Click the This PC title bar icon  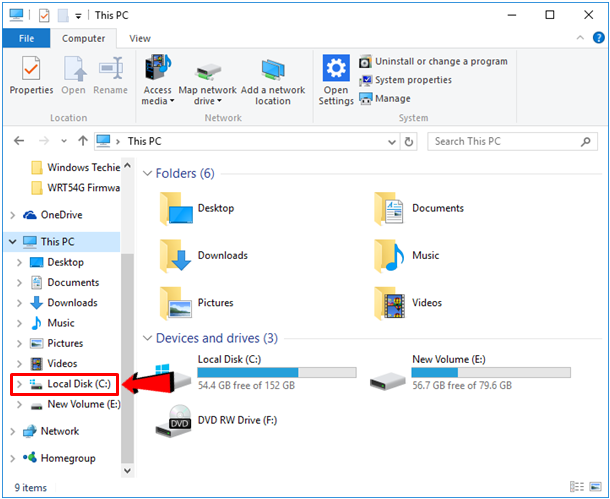[16, 15]
